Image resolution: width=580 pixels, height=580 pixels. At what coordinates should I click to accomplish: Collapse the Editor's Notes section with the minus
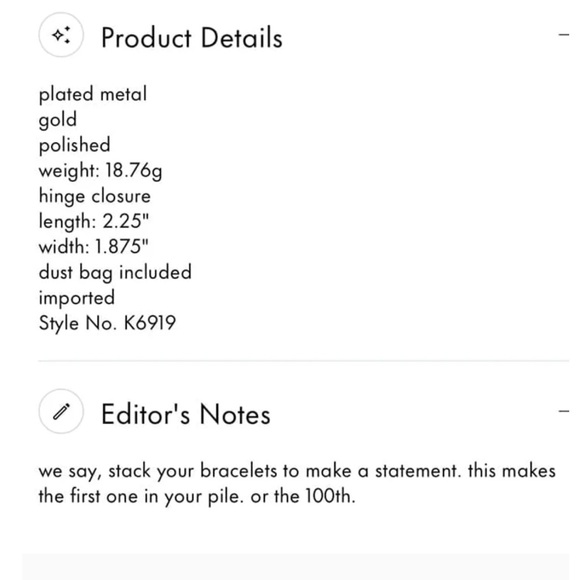point(564,411)
